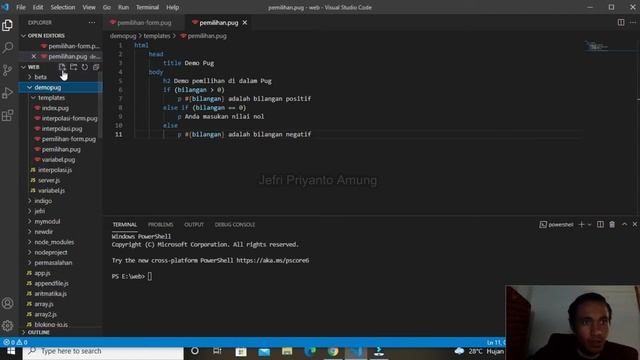This screenshot has height=360, width=640.
Task: Open Cortana circle on taskbar
Action: [195, 351]
